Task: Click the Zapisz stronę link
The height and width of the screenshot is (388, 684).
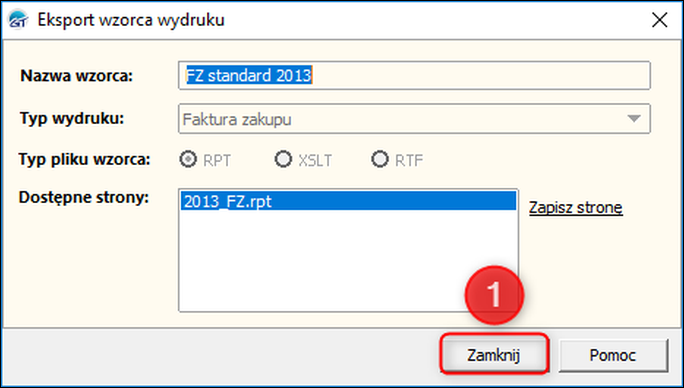Action: coord(576,208)
